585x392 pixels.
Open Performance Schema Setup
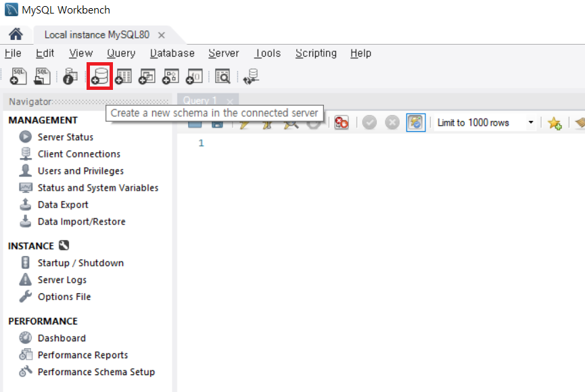click(96, 372)
